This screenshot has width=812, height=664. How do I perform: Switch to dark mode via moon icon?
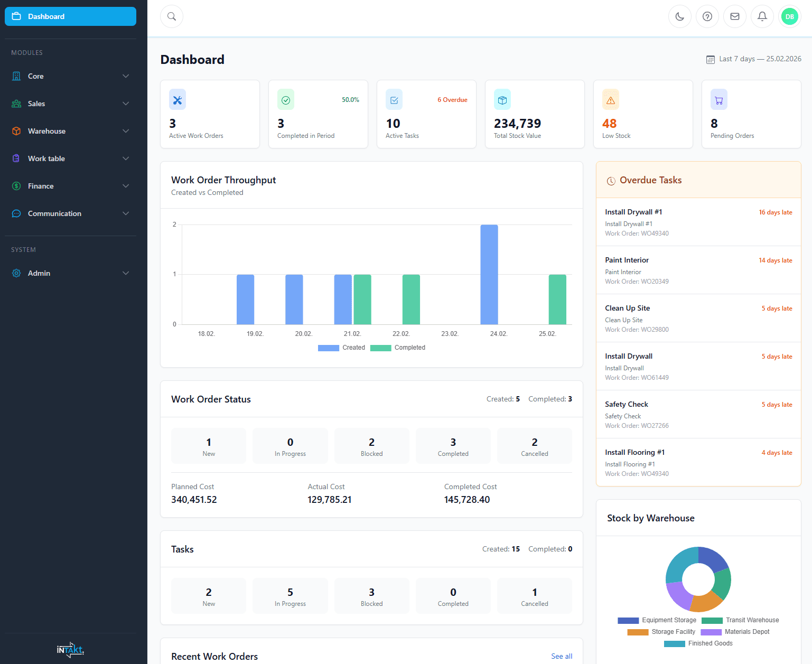click(680, 16)
